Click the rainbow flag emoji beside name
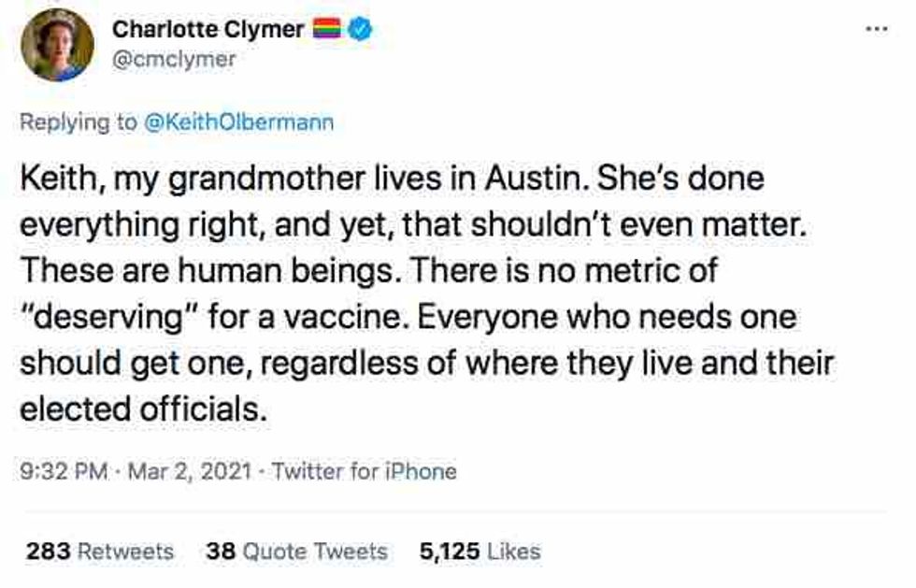Viewport: 916px width, 588px height. pyautogui.click(x=328, y=30)
